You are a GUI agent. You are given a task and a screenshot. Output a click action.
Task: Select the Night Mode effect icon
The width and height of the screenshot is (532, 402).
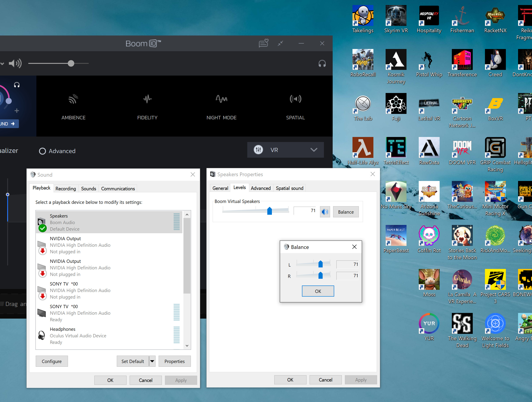221,99
